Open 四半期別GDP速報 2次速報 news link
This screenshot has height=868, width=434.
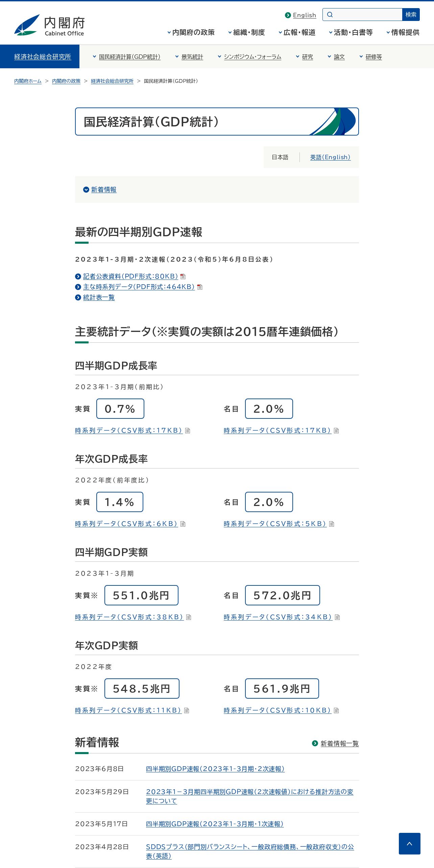(215, 769)
